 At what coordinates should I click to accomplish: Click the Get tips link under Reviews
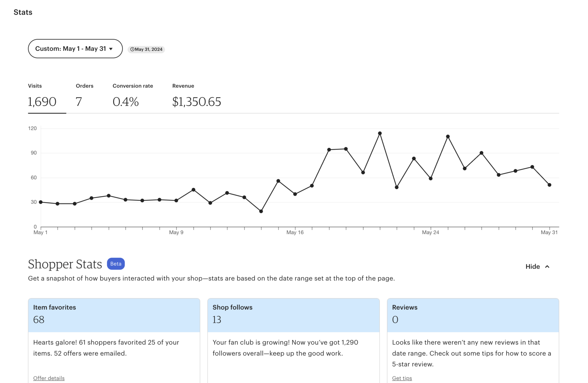402,378
